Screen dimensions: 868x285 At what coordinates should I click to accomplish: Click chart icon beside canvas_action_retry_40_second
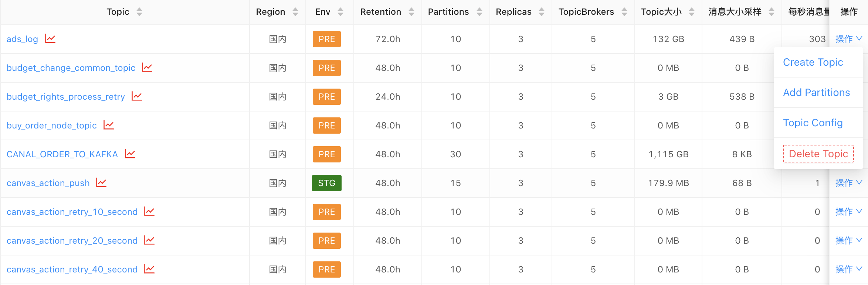pos(149,269)
